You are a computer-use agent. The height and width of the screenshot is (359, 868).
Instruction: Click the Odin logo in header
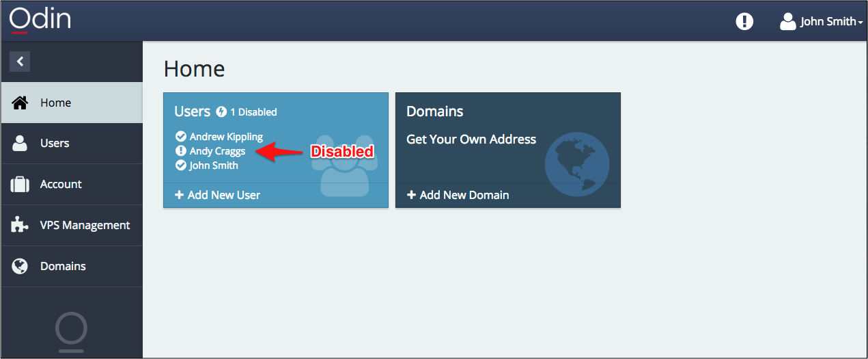click(40, 19)
